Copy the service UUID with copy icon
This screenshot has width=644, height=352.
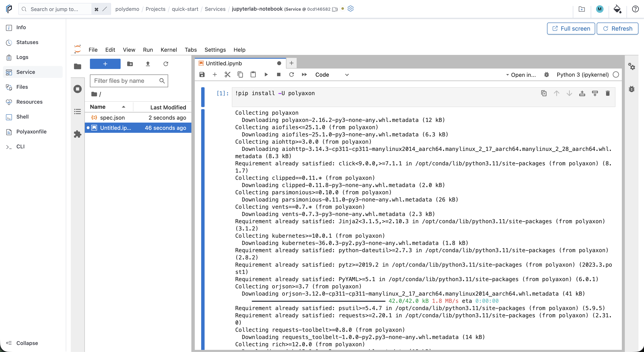(x=334, y=9)
